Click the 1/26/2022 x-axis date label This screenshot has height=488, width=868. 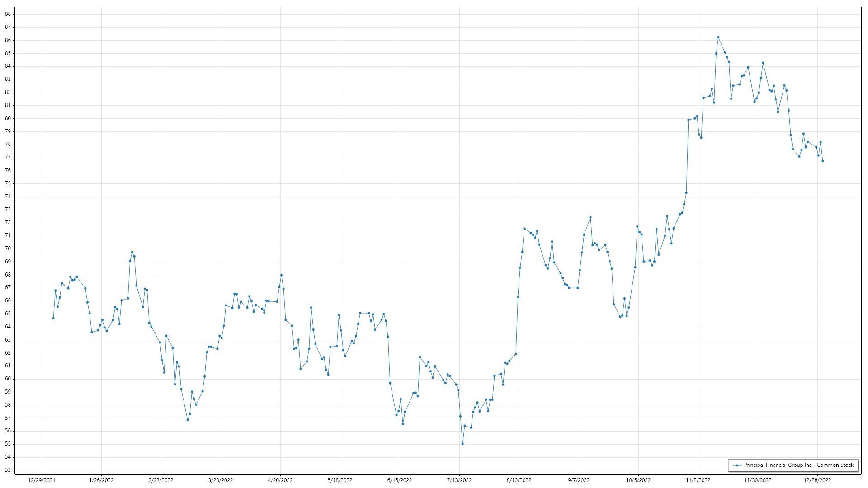pos(101,480)
